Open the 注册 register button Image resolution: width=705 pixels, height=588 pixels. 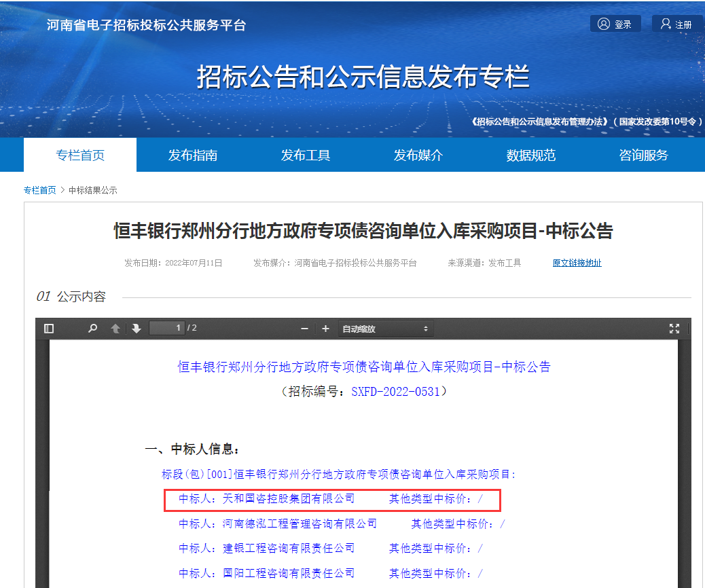coord(676,24)
